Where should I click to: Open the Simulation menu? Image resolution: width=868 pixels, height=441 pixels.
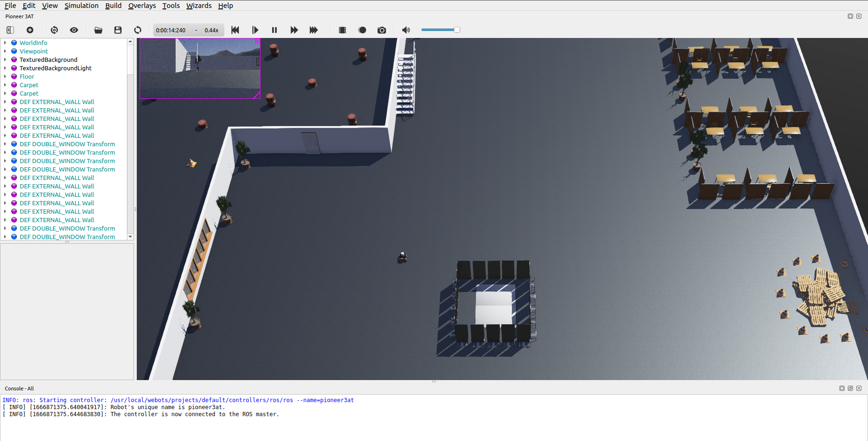click(x=82, y=6)
